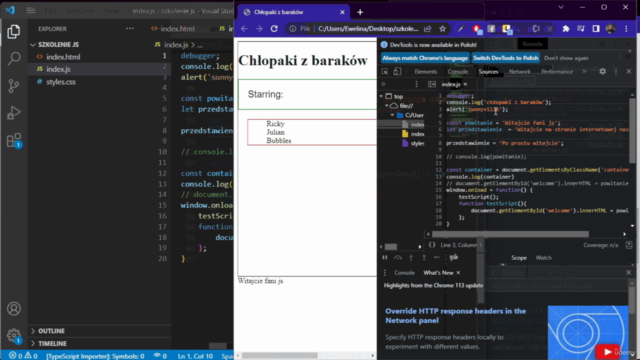Toggle the Sources navigator sidebar
This screenshot has width=640, height=360.
click(x=432, y=84)
